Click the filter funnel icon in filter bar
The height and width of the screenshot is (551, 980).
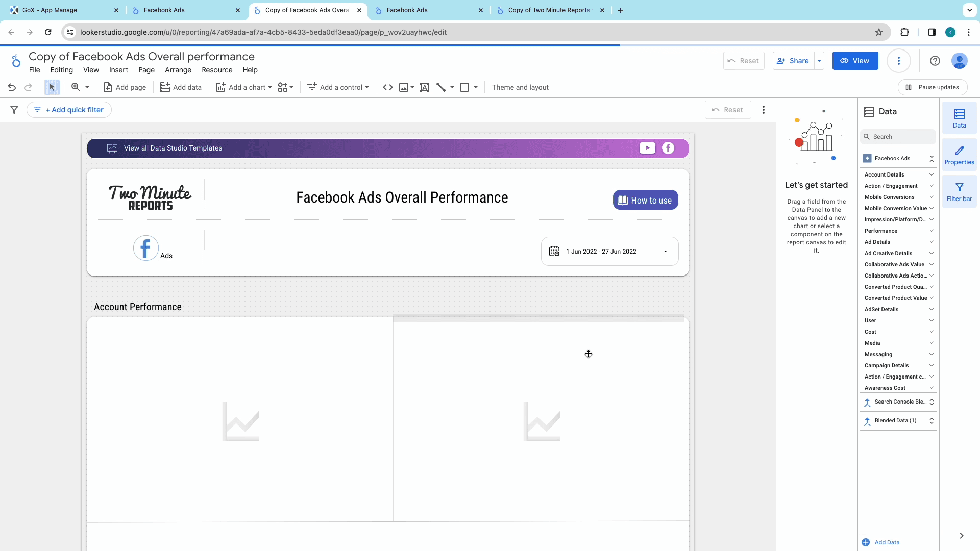point(14,110)
